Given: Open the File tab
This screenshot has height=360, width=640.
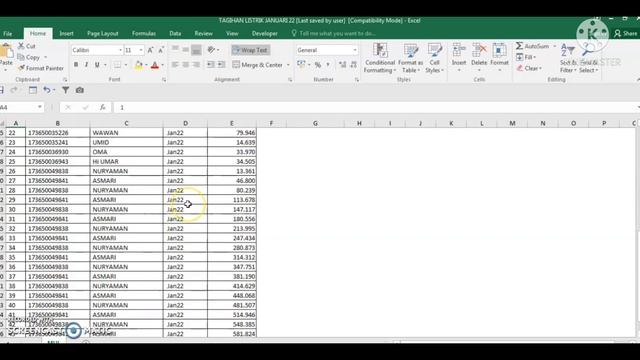Looking at the screenshot, I should coord(8,33).
